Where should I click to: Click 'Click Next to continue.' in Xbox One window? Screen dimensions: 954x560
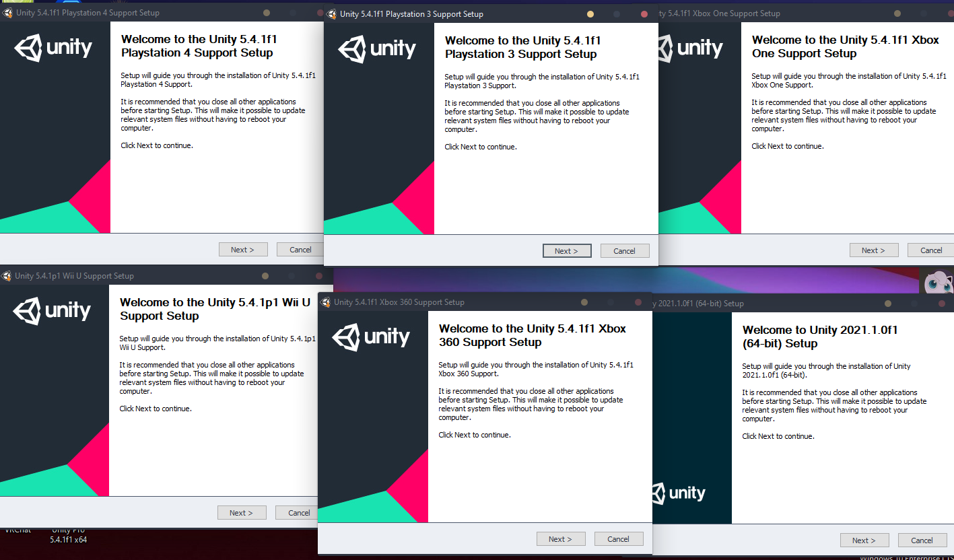click(x=788, y=146)
